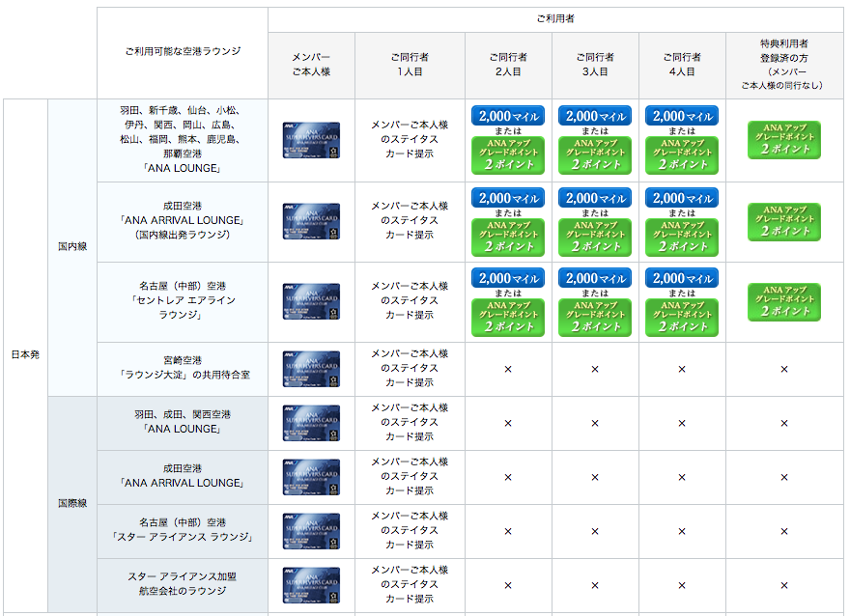Click the 特典利用者 upgrade point badge in the 羽田、新千歳 row
Screen dimensions: 850x616
coord(784,140)
